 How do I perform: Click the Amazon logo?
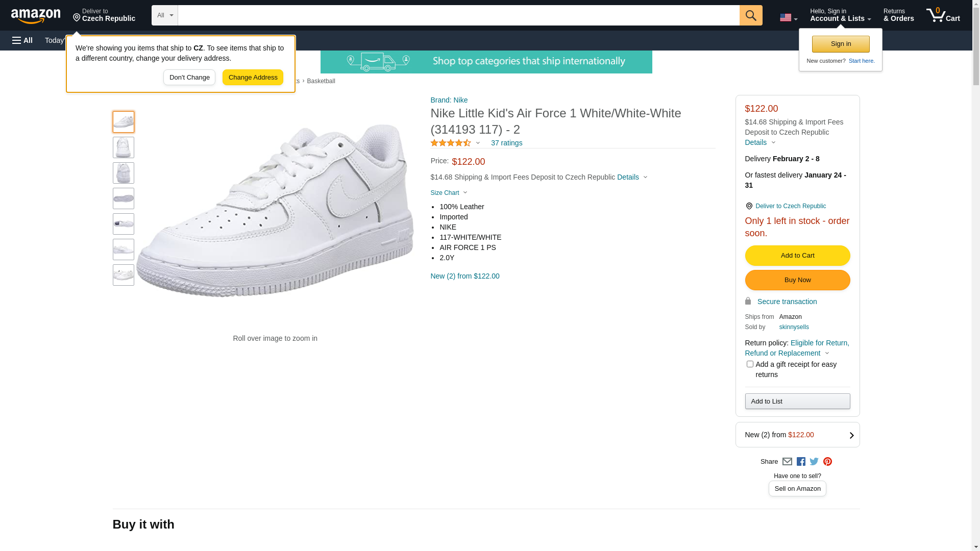click(x=36, y=16)
